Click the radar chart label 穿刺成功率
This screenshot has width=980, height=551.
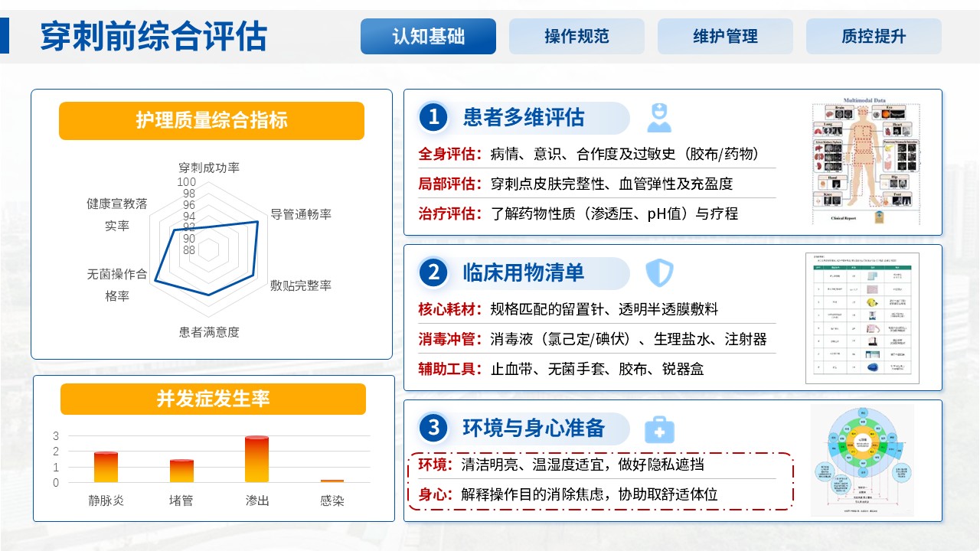209,167
